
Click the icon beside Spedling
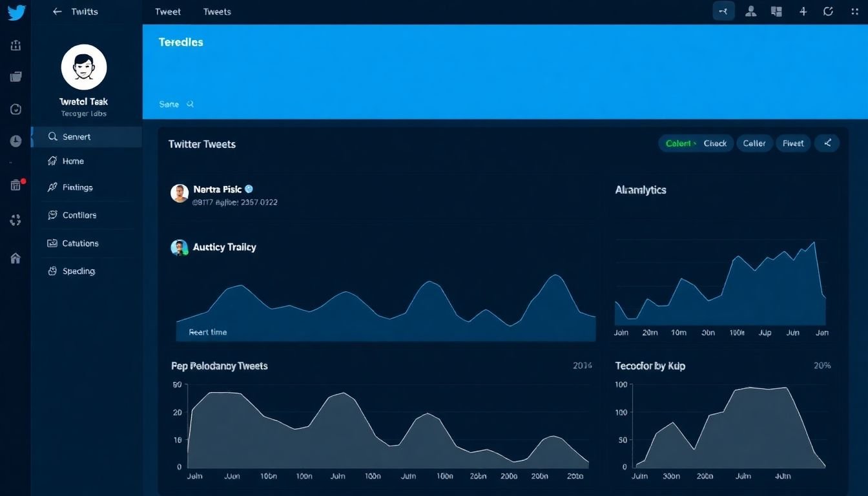53,271
